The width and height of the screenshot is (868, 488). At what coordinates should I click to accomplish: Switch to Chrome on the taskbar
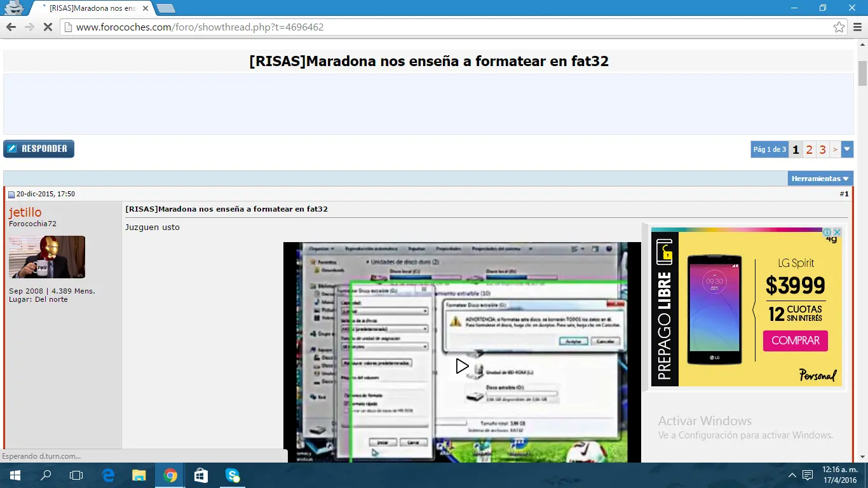click(170, 475)
